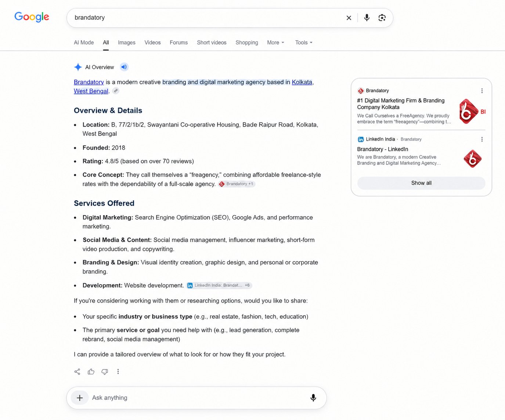Open the West Bengal link
Viewport: 505px width, 420px height.
(x=91, y=91)
